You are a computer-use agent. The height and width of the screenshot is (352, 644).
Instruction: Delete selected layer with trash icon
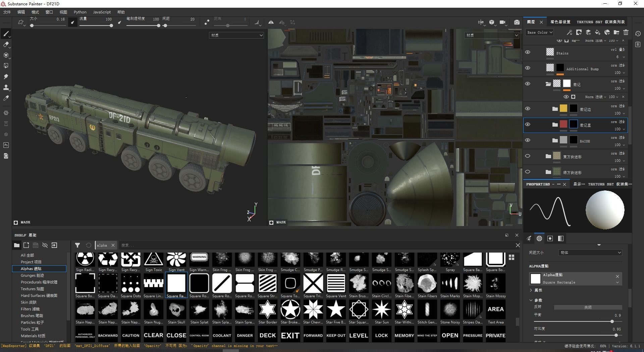click(626, 33)
